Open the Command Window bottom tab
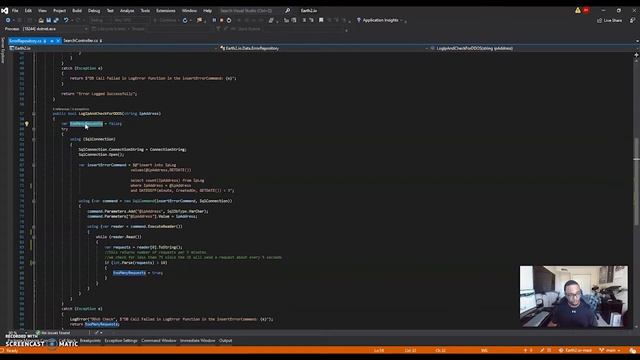 (x=158, y=341)
